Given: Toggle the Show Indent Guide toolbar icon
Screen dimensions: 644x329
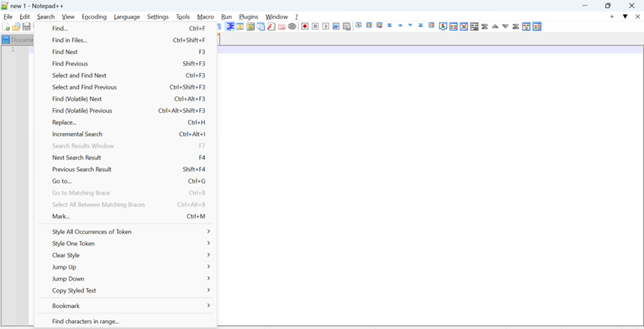Looking at the screenshot, I should 230,26.
